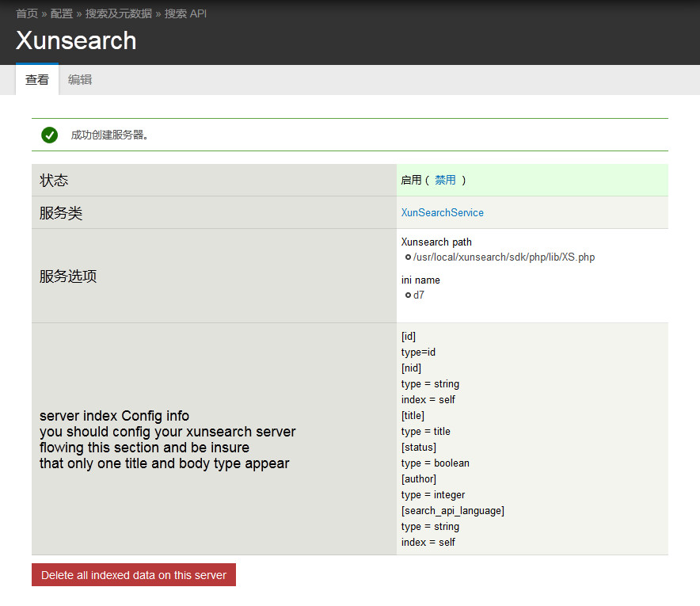Open the 配置 breadcrumb link
Viewport: 700px width, 606px height.
coord(62,13)
